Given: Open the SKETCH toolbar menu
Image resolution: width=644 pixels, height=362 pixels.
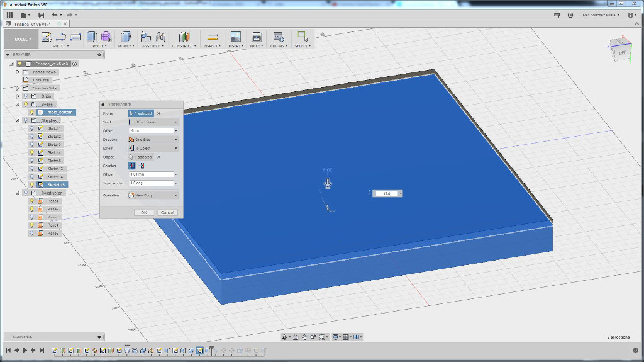Looking at the screenshot, I should click(60, 46).
